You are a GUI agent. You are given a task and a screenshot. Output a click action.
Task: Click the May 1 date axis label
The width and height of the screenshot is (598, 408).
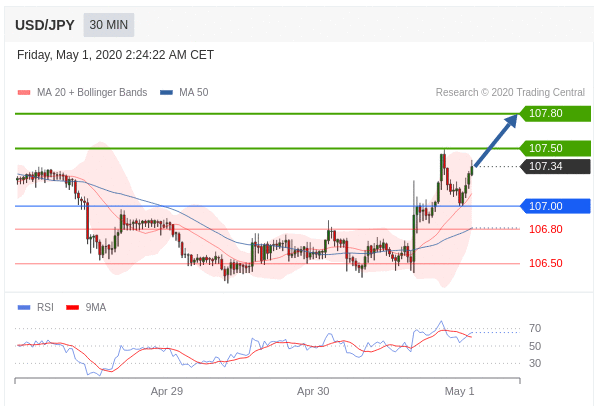459,391
